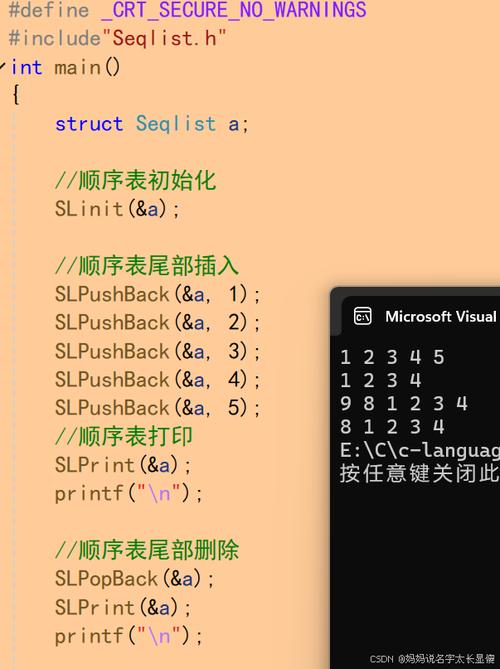Click the SLPushBack(&a, 5); line
The image size is (500, 669).
point(157,407)
